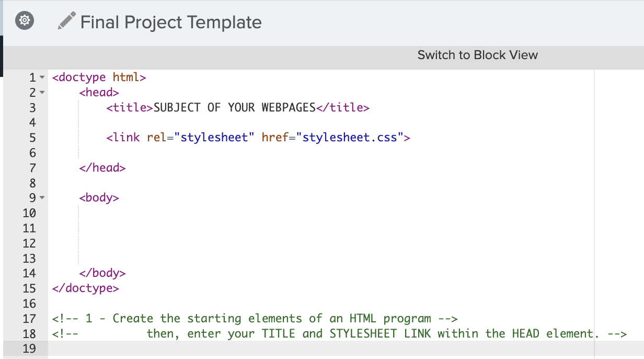Open the settings gear icon
This screenshot has height=359, width=644.
click(x=24, y=21)
